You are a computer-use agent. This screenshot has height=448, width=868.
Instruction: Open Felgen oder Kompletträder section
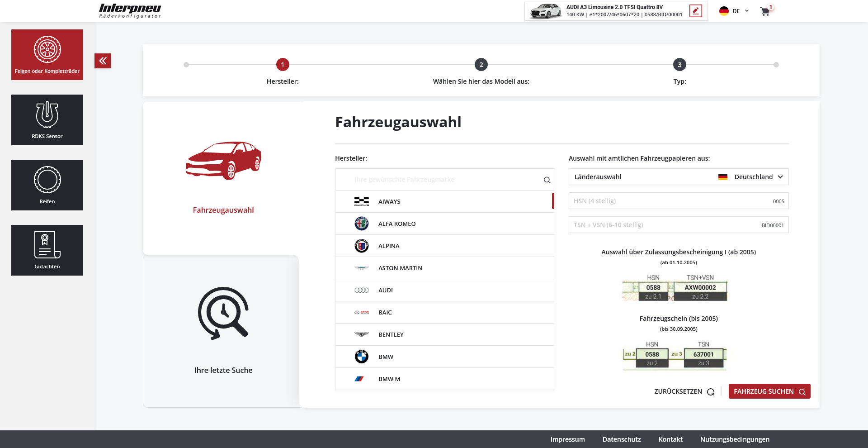[47, 55]
